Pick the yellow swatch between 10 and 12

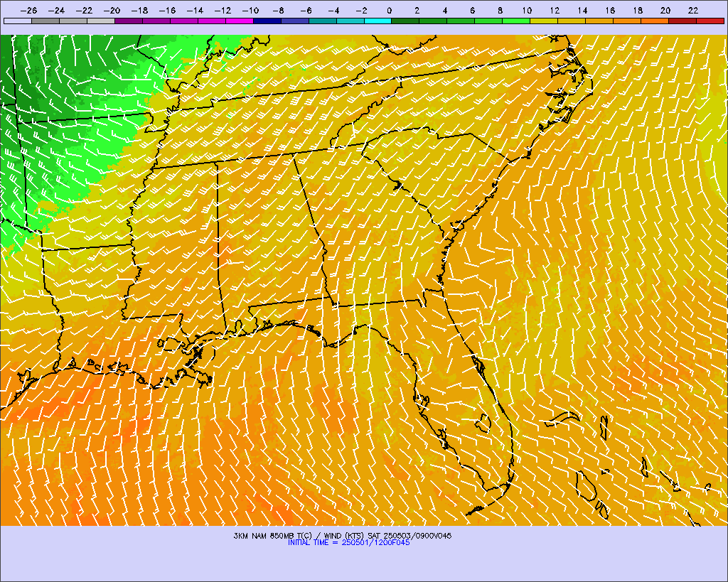pos(544,21)
